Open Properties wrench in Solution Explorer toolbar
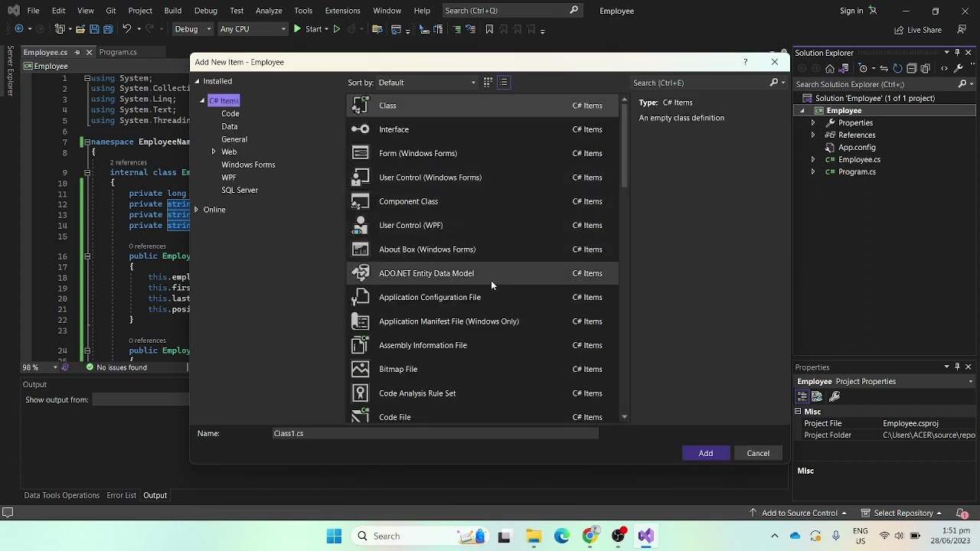This screenshot has height=551, width=980. [958, 68]
